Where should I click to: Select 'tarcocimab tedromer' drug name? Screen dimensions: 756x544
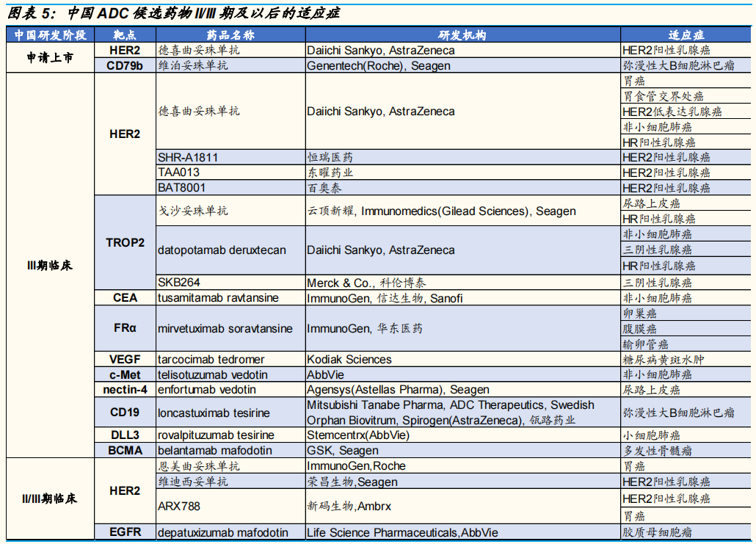[x=211, y=359]
